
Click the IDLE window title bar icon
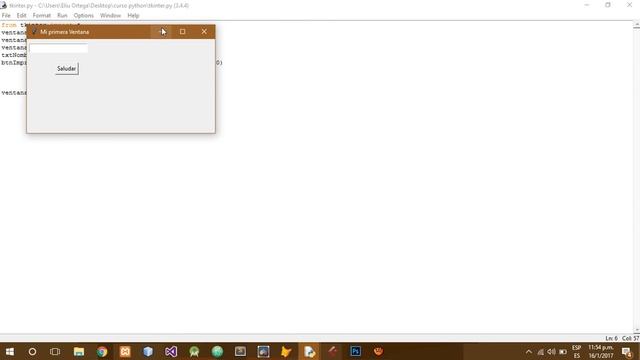4,5
